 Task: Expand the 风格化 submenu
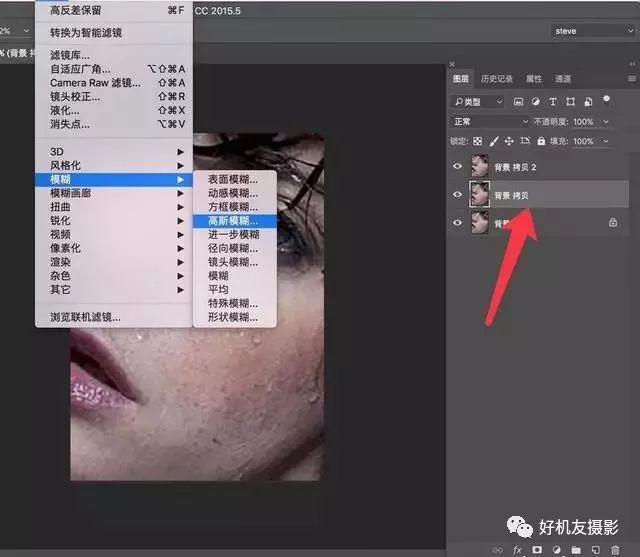point(114,166)
